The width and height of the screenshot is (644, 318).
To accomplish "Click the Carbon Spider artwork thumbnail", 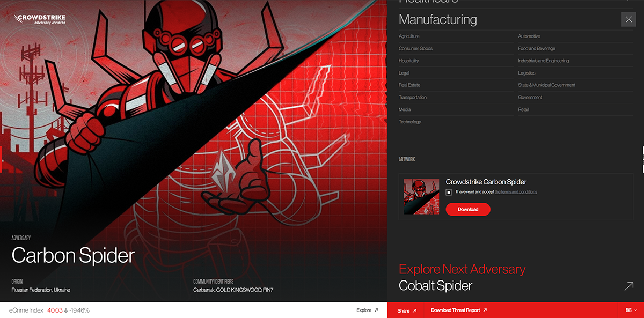I will pyautogui.click(x=421, y=196).
